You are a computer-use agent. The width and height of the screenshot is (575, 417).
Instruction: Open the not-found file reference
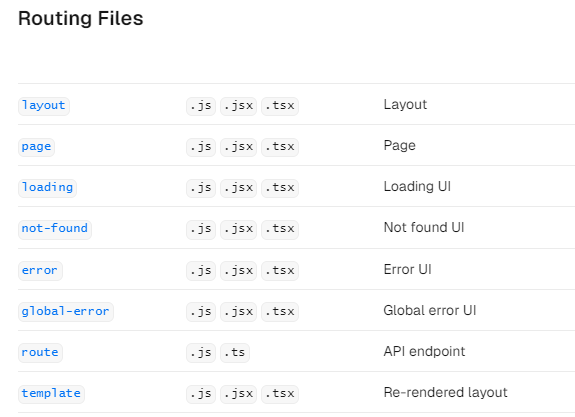(55, 230)
